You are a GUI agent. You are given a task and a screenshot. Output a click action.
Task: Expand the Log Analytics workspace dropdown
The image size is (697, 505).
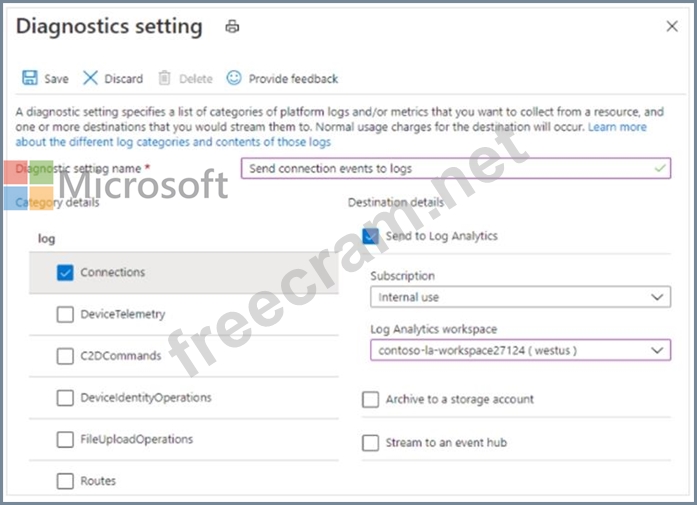click(x=520, y=350)
